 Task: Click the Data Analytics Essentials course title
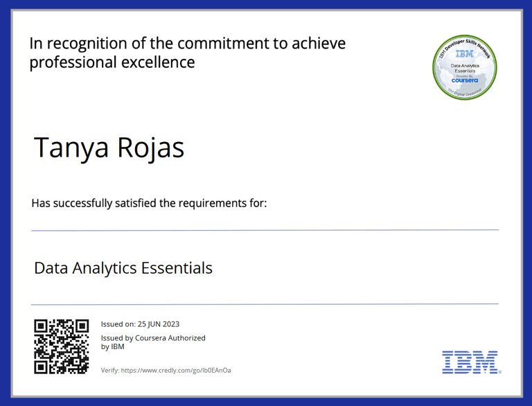(x=123, y=268)
